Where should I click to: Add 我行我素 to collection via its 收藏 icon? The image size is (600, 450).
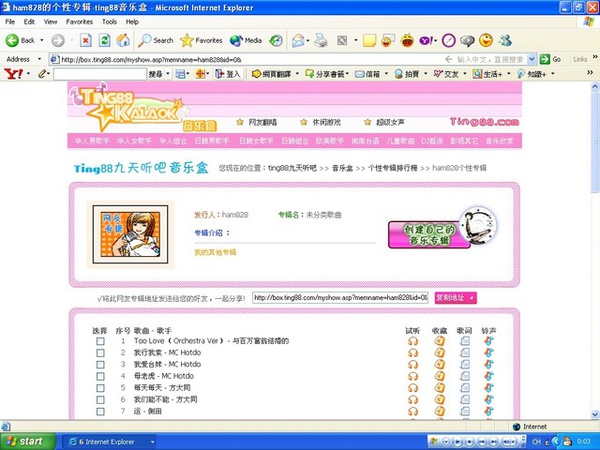[440, 352]
